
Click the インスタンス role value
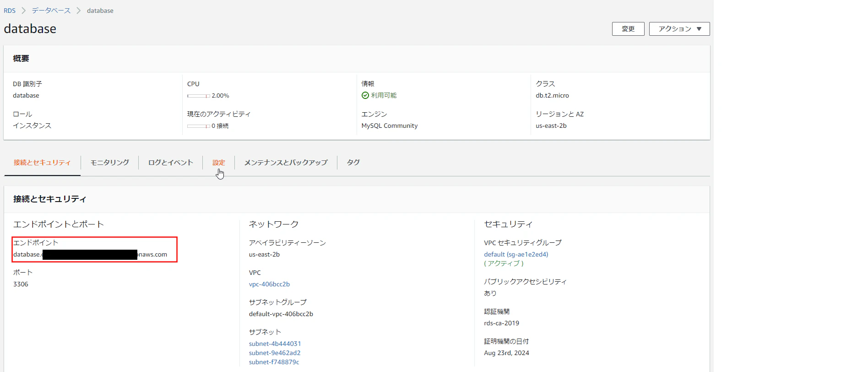[x=32, y=126]
